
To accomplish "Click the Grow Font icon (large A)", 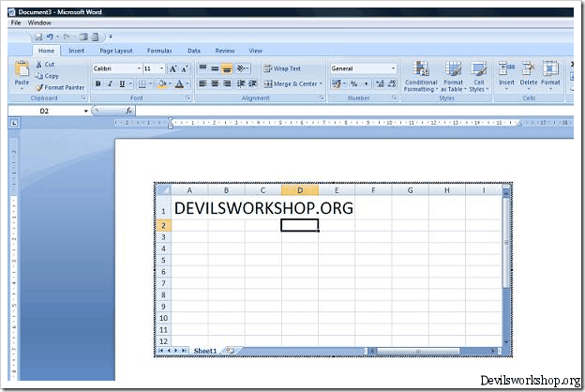I will point(172,68).
